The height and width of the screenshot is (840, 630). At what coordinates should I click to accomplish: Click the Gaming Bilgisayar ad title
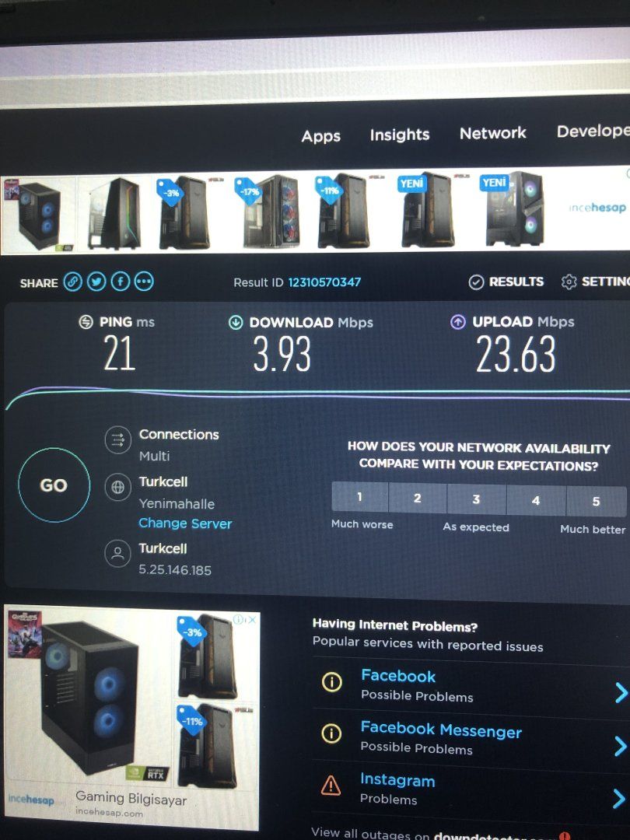[x=131, y=799]
